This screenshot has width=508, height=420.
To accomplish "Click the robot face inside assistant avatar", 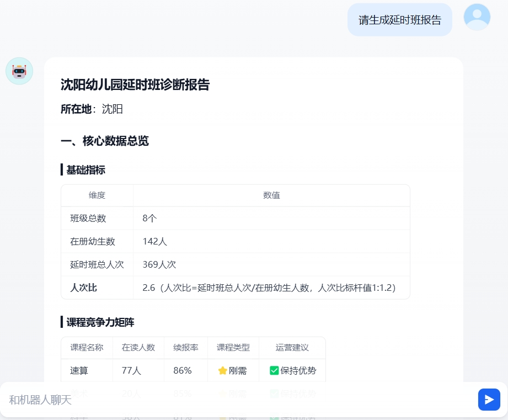I will 19,71.
